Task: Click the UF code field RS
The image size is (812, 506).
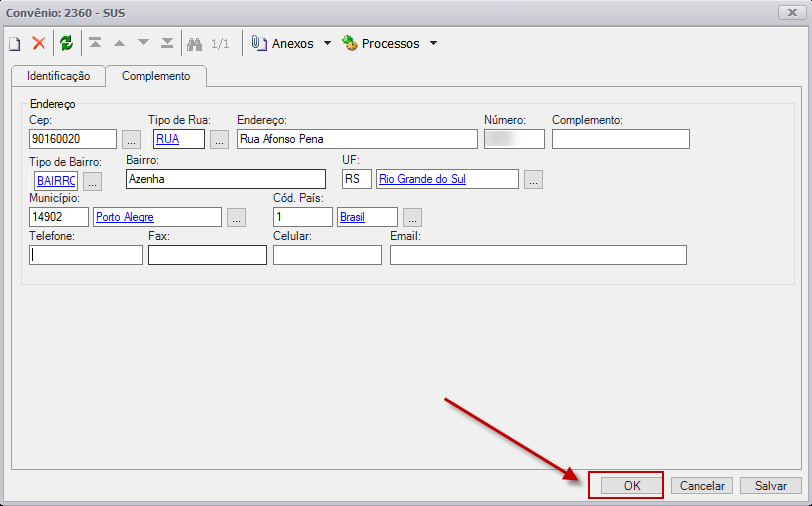Action: [357, 179]
